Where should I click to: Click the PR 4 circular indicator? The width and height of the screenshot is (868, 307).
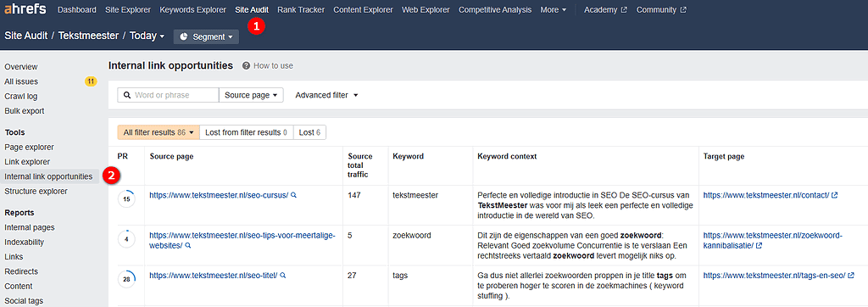click(x=127, y=239)
